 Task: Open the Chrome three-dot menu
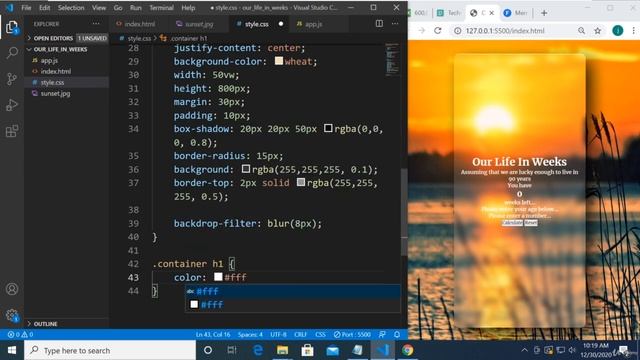[633, 31]
